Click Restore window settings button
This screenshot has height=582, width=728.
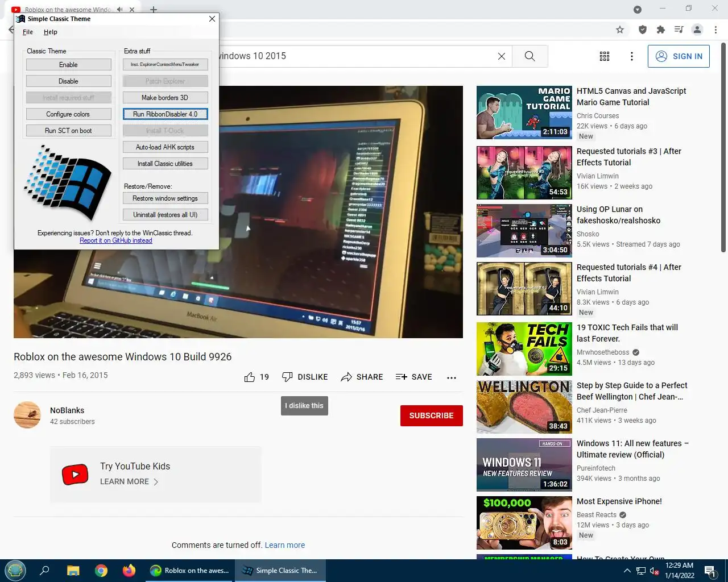(x=165, y=198)
